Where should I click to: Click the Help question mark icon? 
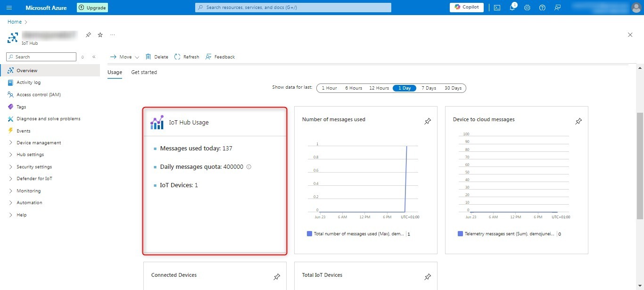pos(542,8)
